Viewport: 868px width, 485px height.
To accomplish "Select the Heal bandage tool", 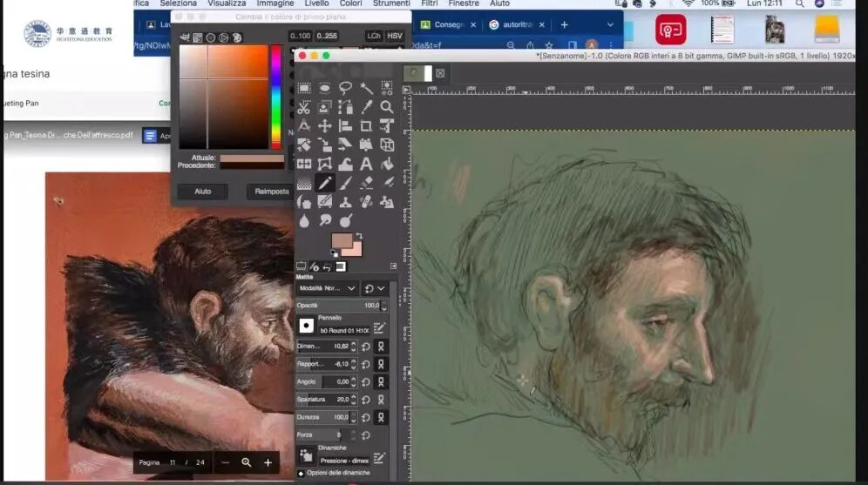I will point(366,202).
